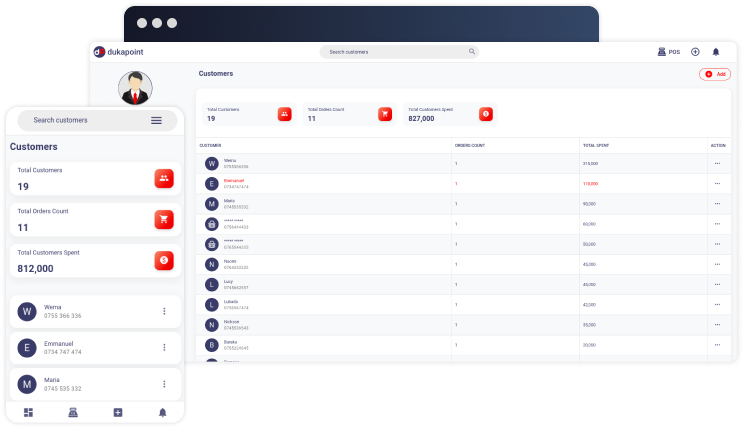The height and width of the screenshot is (428, 744).
Task: Click the user avatar picture in the desktop sidebar
Action: (135, 88)
